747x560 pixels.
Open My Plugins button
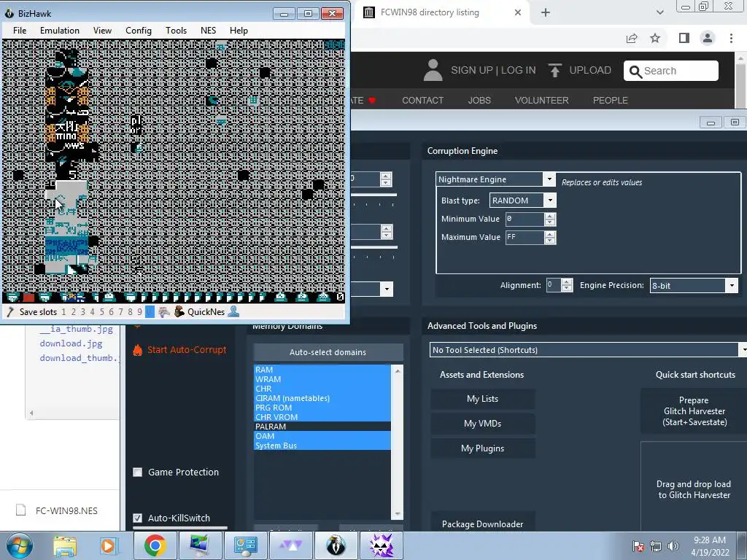(x=483, y=448)
